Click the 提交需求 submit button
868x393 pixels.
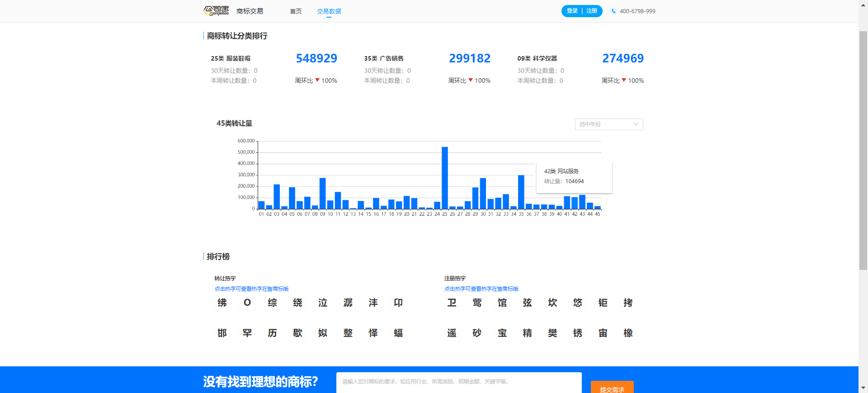[x=612, y=387]
